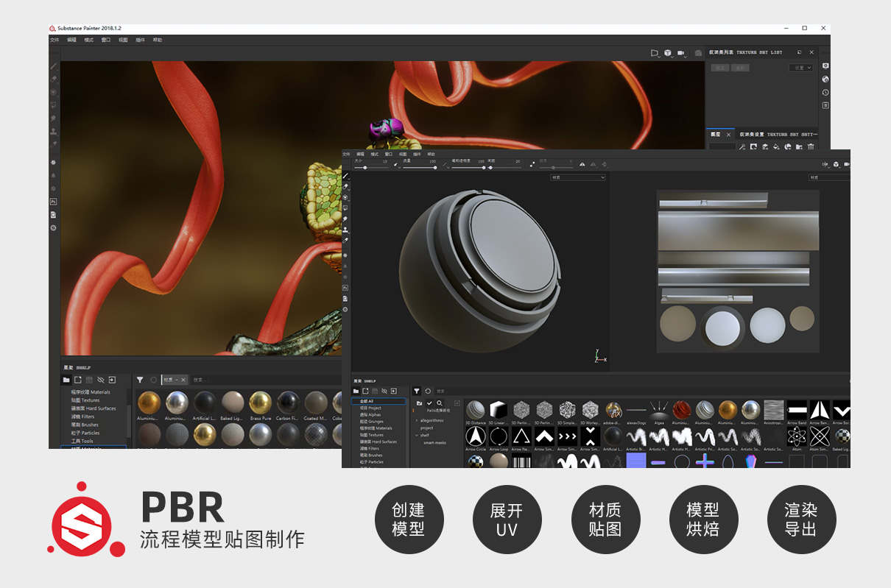Click the folder icon in front shelf toolbar
This screenshot has height=588, width=891.
(356, 392)
